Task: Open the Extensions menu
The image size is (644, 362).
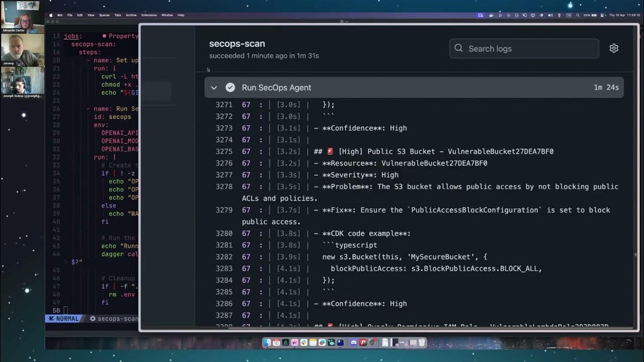Action: click(149, 15)
